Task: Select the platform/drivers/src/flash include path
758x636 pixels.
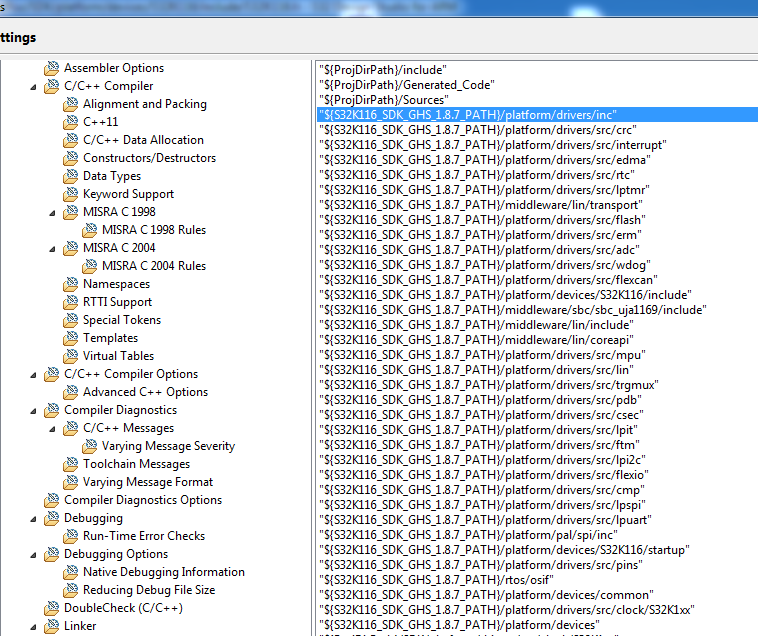Action: (x=482, y=220)
